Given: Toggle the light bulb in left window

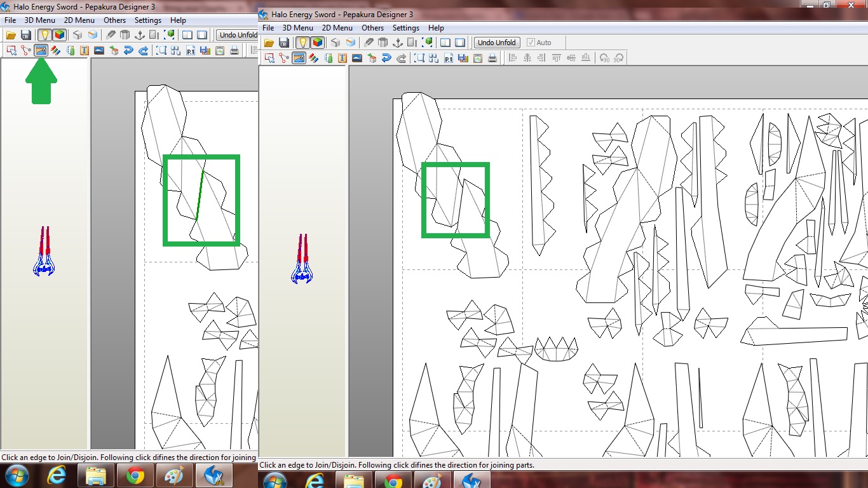Looking at the screenshot, I should click(x=44, y=35).
